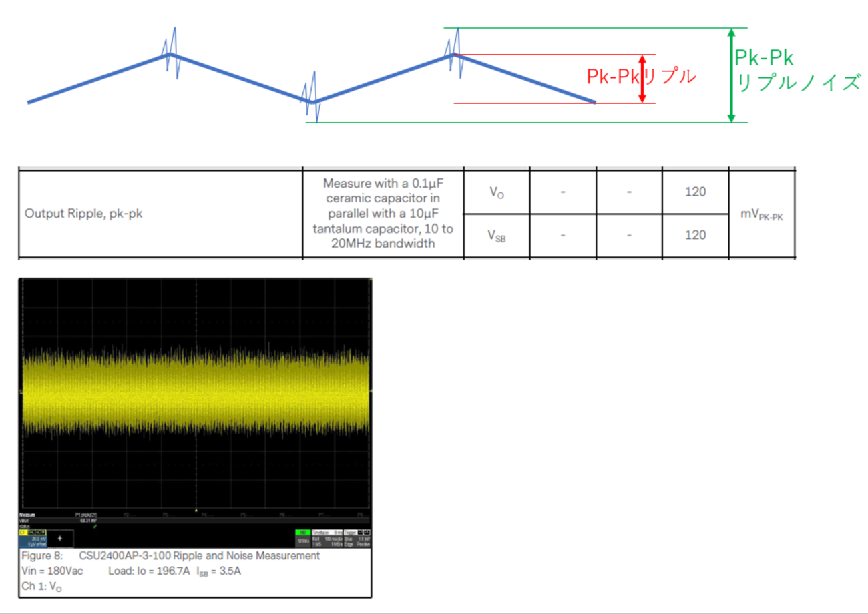Click the mVPK-PK units cell

(x=762, y=214)
